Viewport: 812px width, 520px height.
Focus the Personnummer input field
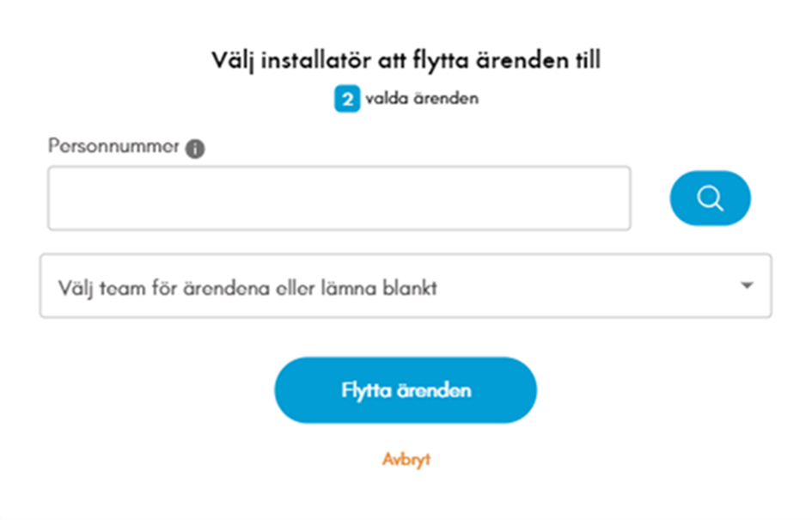tap(339, 199)
